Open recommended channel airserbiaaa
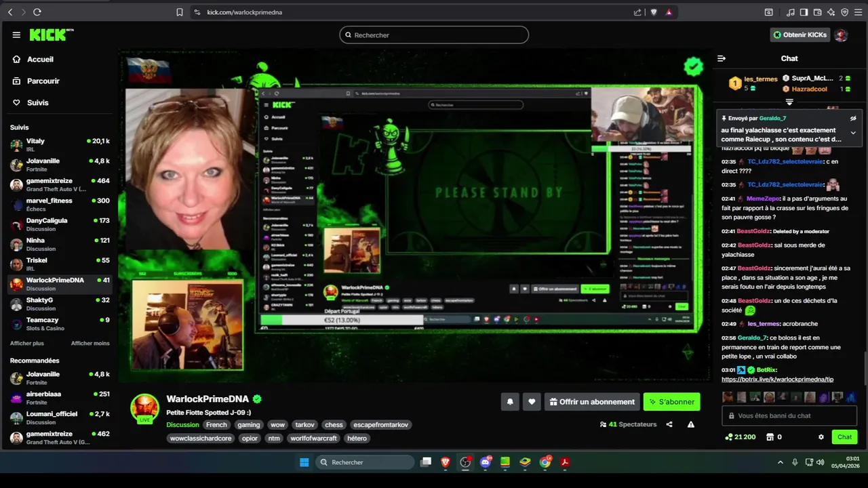Screen dimensions: 868x488 pos(60,398)
